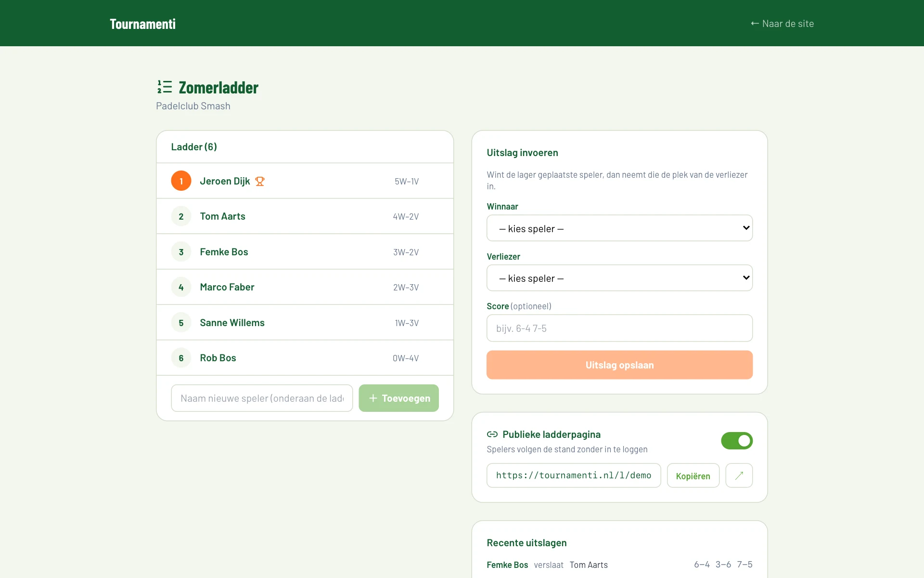Click the rank 2 badge for Tom Aarts

pos(181,216)
